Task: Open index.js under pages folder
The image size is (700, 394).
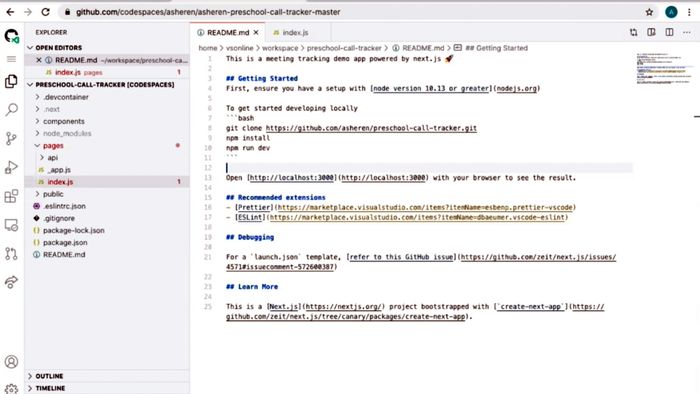Action: (107, 182)
